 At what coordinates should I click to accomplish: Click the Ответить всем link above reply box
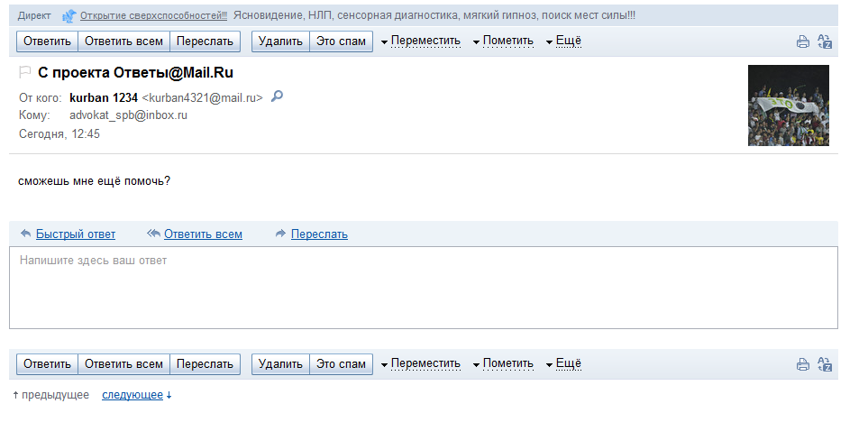point(203,234)
